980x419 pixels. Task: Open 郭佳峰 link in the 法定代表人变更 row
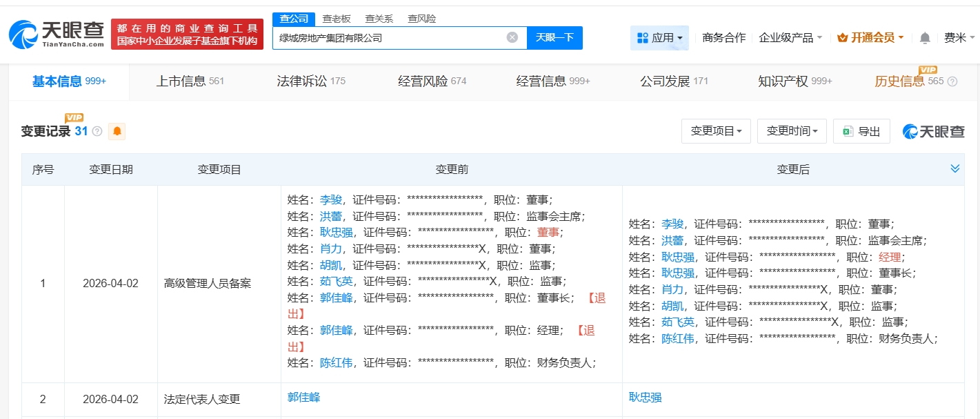303,398
